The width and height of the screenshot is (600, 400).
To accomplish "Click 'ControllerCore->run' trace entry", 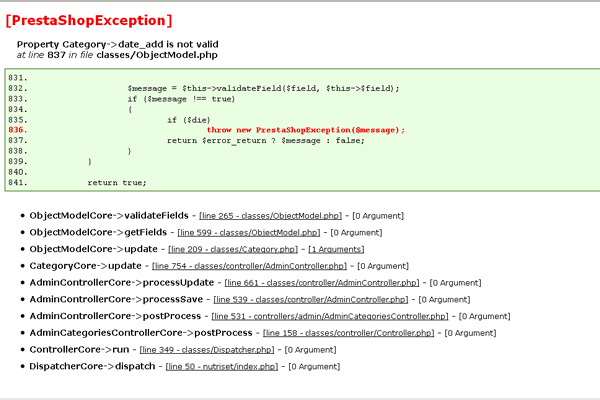I will [80, 350].
